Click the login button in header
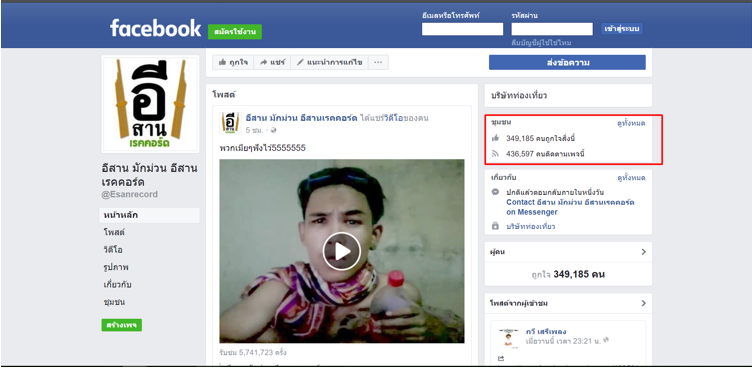Image resolution: width=752 pixels, height=368 pixels. click(x=622, y=29)
